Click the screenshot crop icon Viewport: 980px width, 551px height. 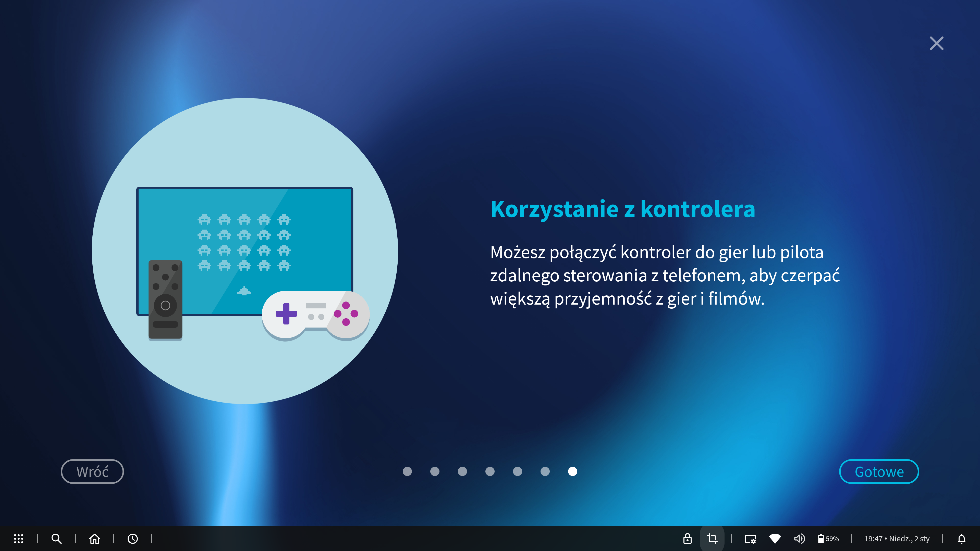(x=712, y=539)
